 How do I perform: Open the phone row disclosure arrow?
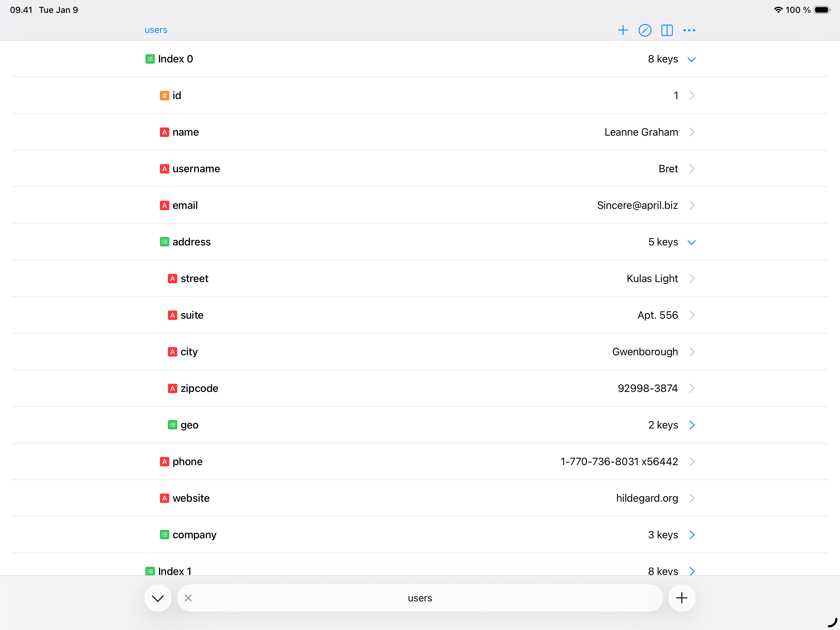pyautogui.click(x=692, y=462)
